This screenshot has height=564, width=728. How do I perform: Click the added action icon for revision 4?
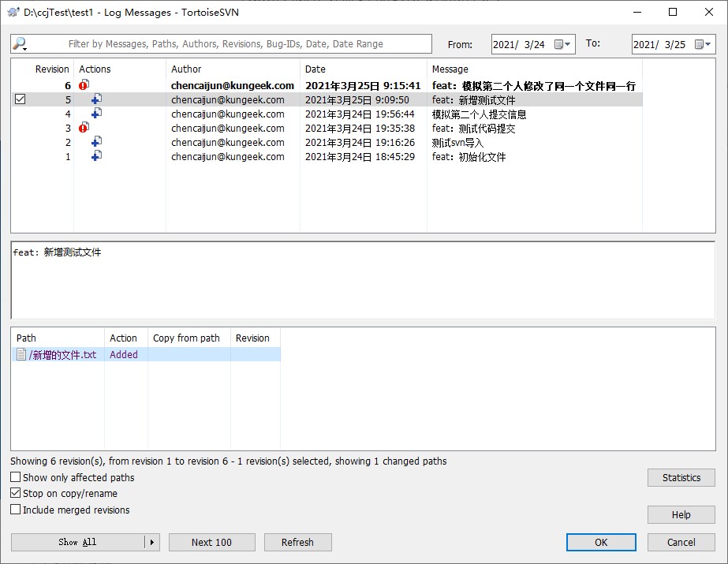(x=96, y=114)
